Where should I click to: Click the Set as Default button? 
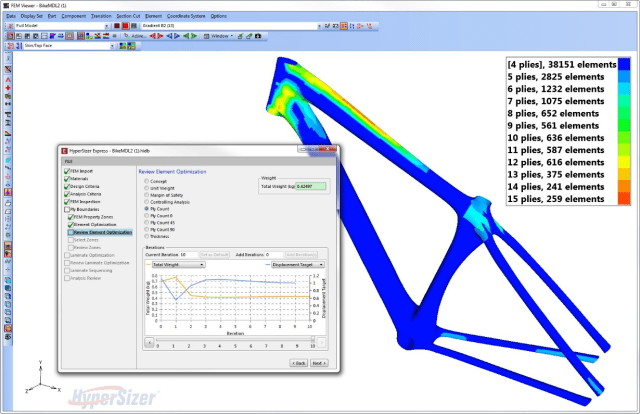click(215, 254)
